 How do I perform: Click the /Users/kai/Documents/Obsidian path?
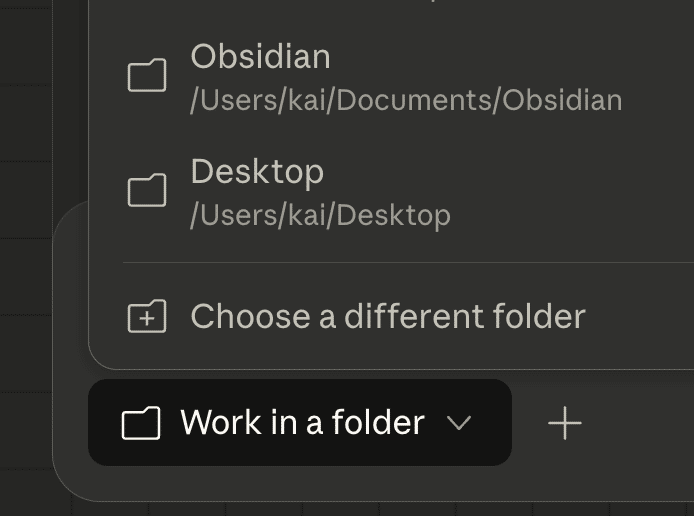click(406, 100)
